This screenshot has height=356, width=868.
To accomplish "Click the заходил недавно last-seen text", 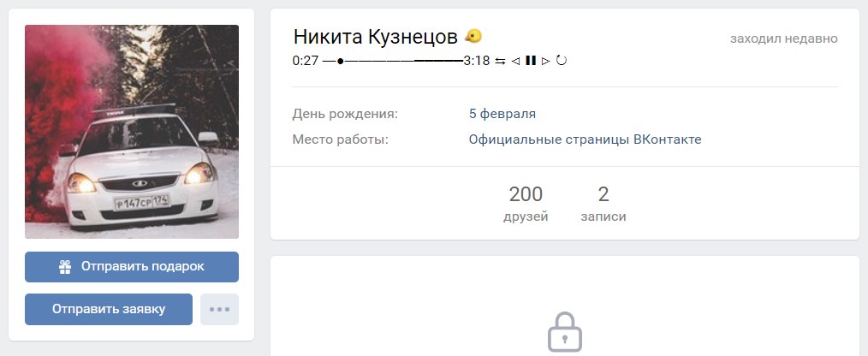I will (x=784, y=39).
